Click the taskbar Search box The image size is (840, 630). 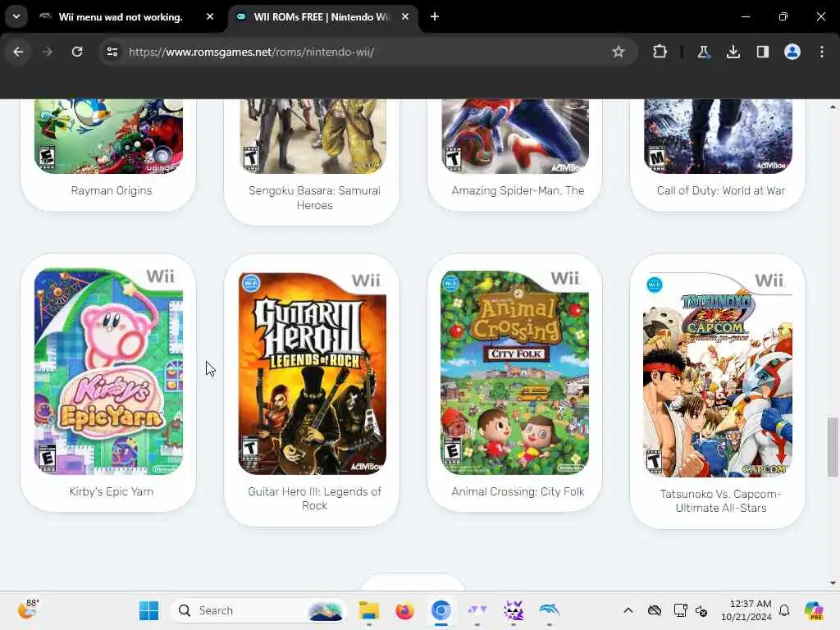pos(258,610)
